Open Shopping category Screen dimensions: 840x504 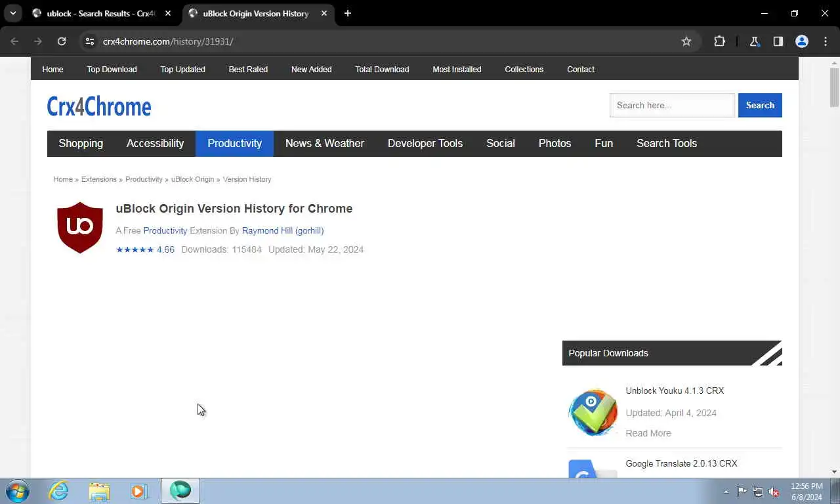point(81,143)
